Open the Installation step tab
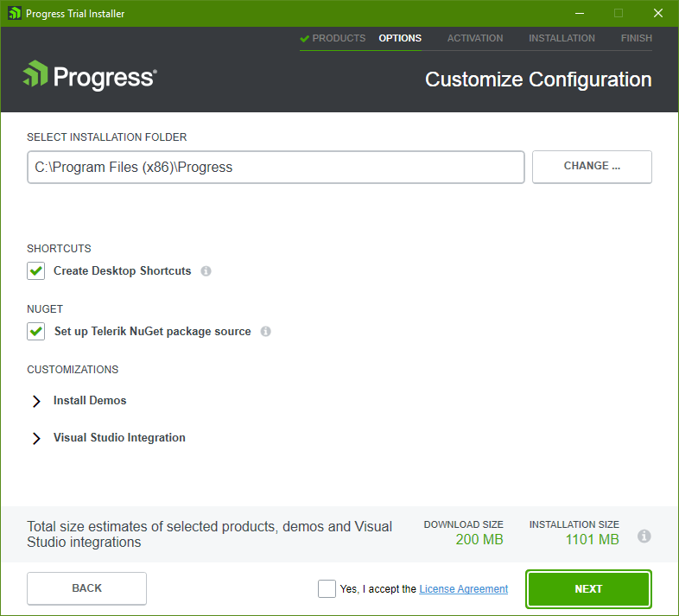 pyautogui.click(x=562, y=38)
